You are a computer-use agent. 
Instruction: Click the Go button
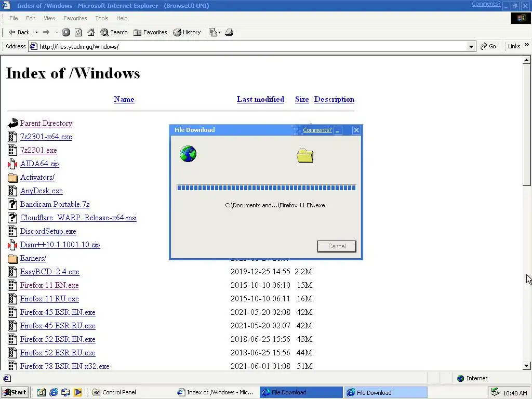pos(488,46)
